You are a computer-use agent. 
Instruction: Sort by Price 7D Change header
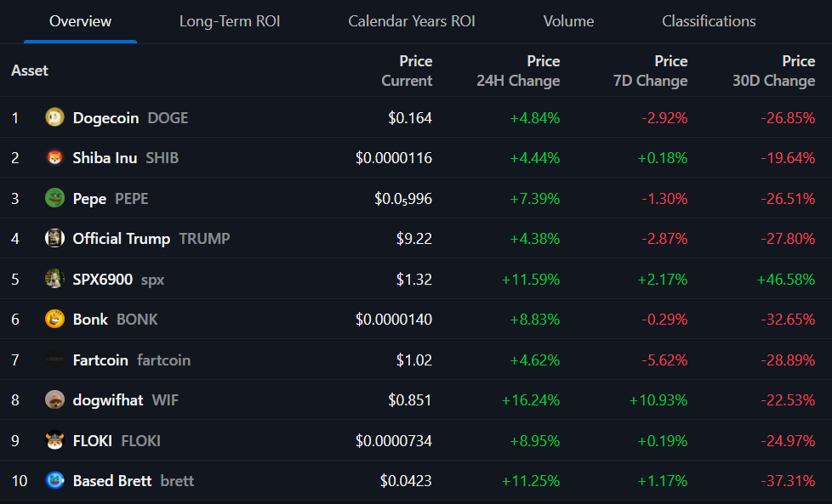coord(651,71)
